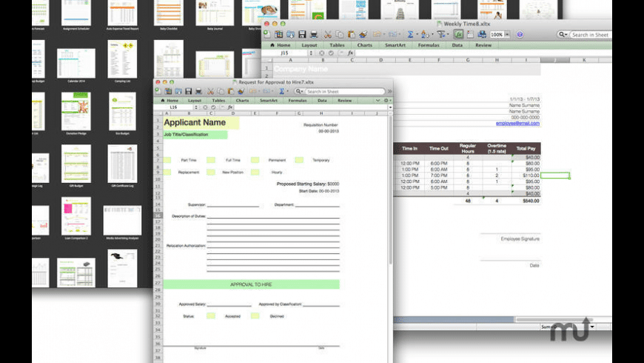Select column G header in Weekly Time8
The width and height of the screenshot is (644, 363).
pos(467,60)
